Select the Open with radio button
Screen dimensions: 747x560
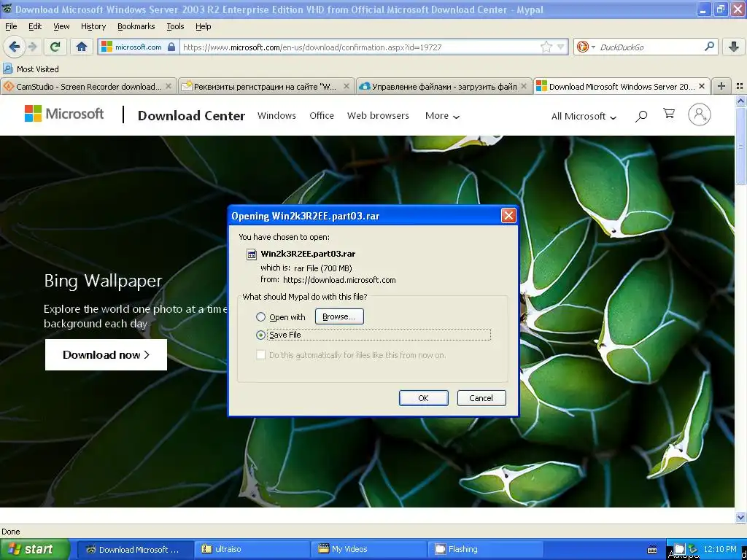(260, 316)
